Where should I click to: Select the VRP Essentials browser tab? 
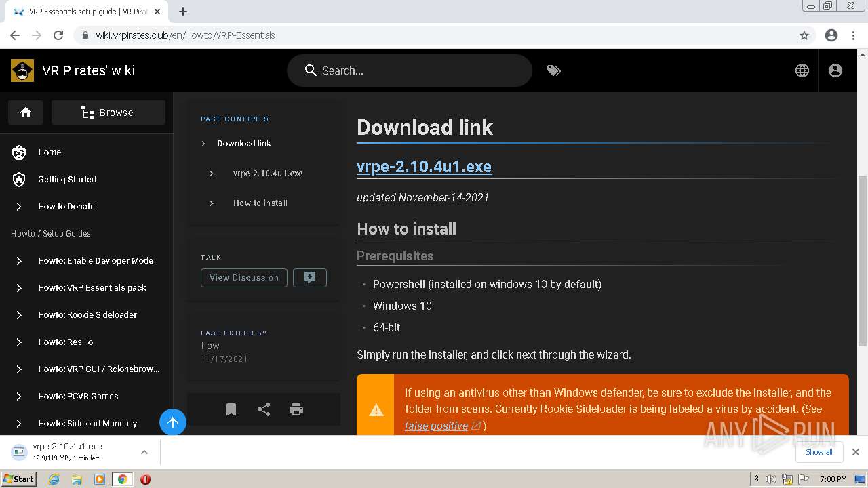pyautogui.click(x=87, y=12)
